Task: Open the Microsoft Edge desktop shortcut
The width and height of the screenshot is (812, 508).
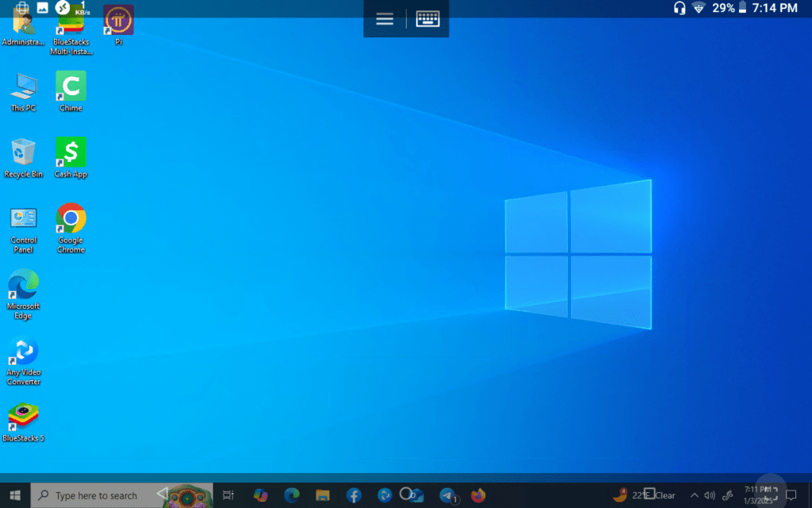Action: coord(23,294)
